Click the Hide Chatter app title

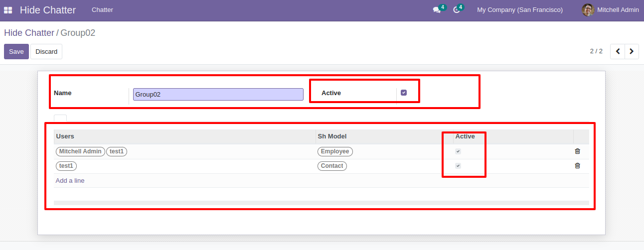(x=48, y=10)
